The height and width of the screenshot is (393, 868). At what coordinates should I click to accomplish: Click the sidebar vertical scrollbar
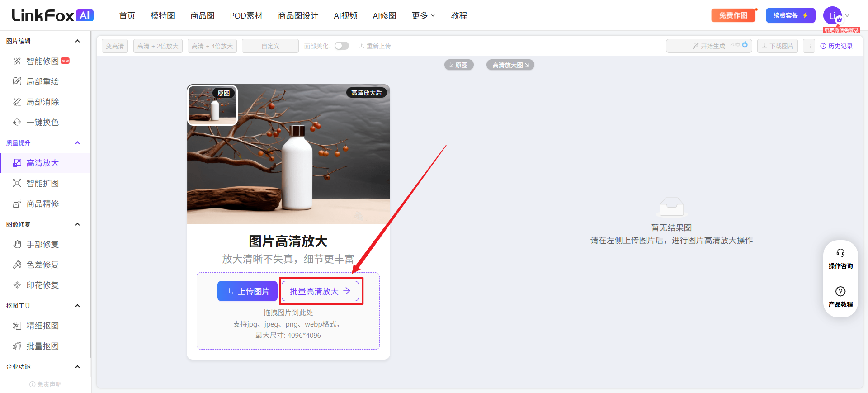tap(90, 194)
